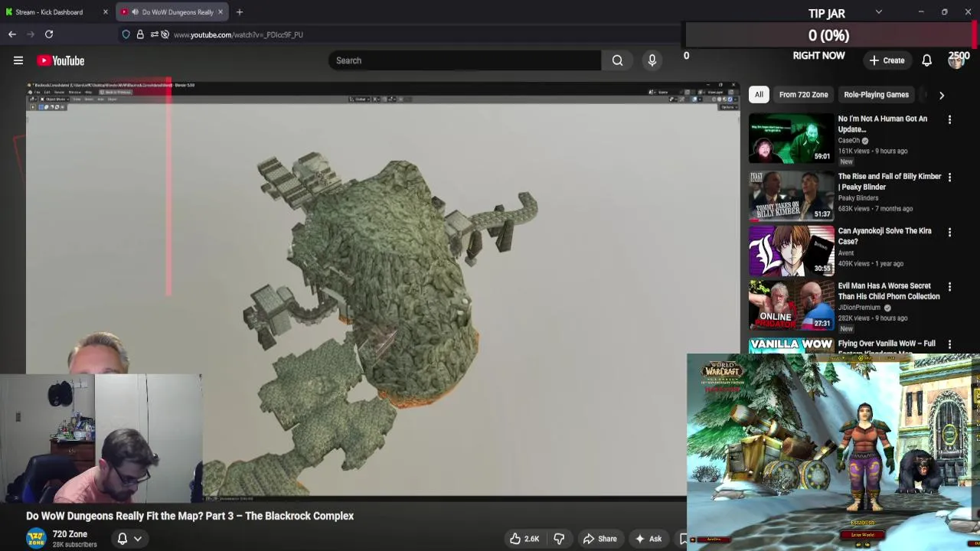Open options for Ayanokoji Kira Case video
The width and height of the screenshot is (980, 551).
pos(949,231)
